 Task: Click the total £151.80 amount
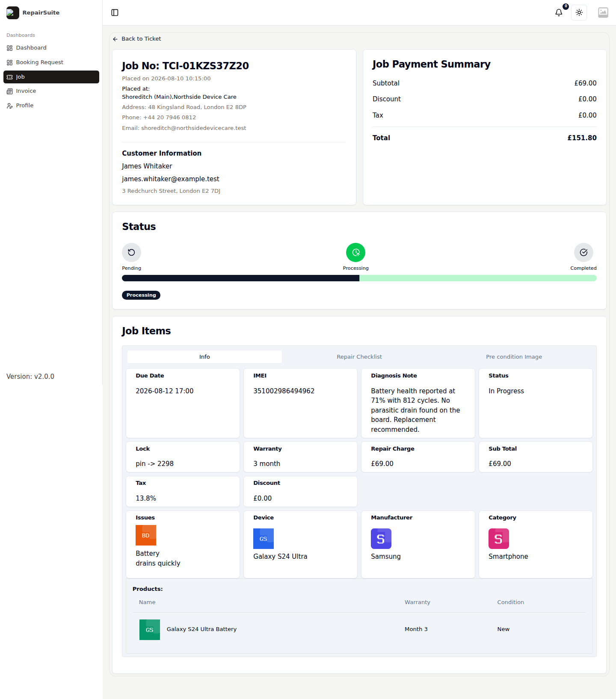582,138
